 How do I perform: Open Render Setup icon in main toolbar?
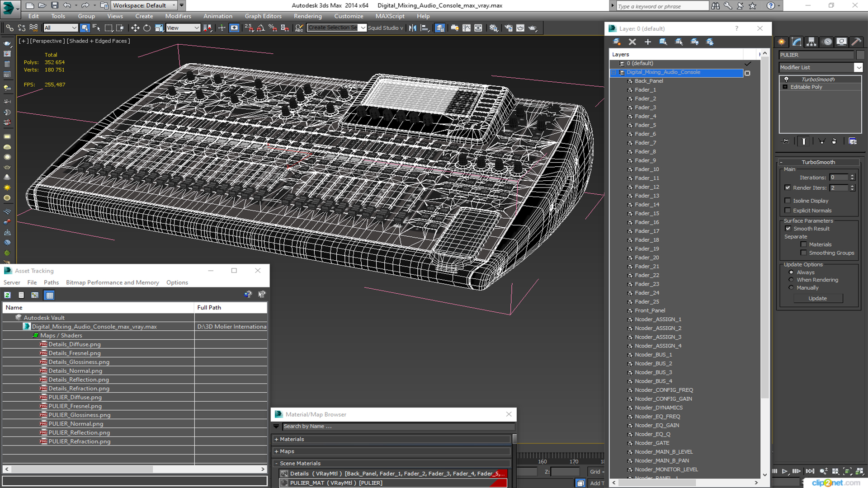point(509,28)
